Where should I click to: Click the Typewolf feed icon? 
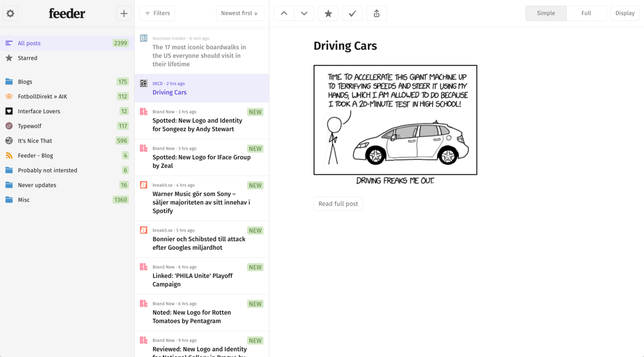[x=9, y=126]
